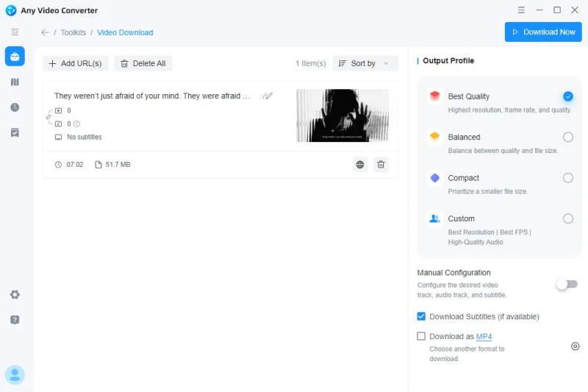Open the Toolkits sidebar icon
The image size is (588, 392).
point(15,57)
